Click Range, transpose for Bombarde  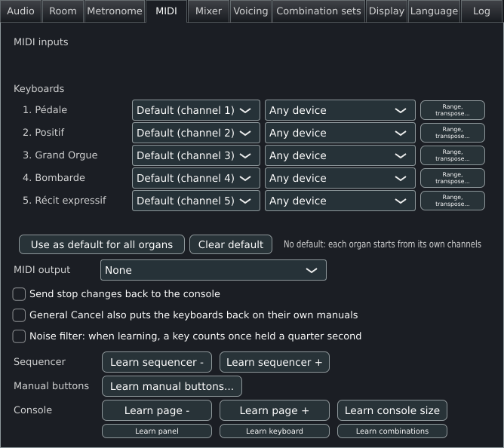click(453, 178)
